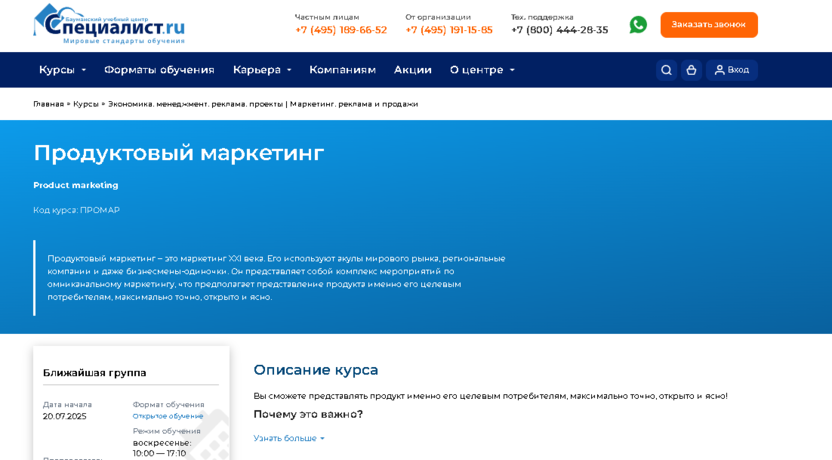The image size is (832, 460).
Task: Click the Вход login button
Action: [732, 70]
